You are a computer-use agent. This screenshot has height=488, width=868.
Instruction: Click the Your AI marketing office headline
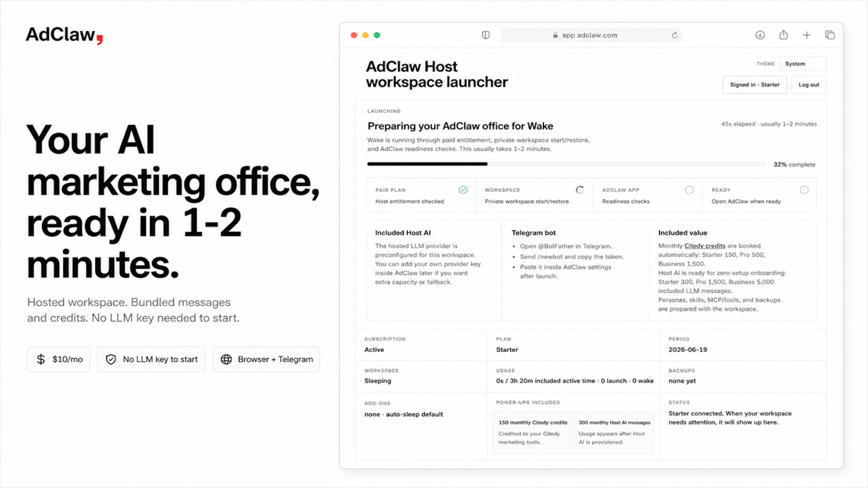click(x=173, y=202)
